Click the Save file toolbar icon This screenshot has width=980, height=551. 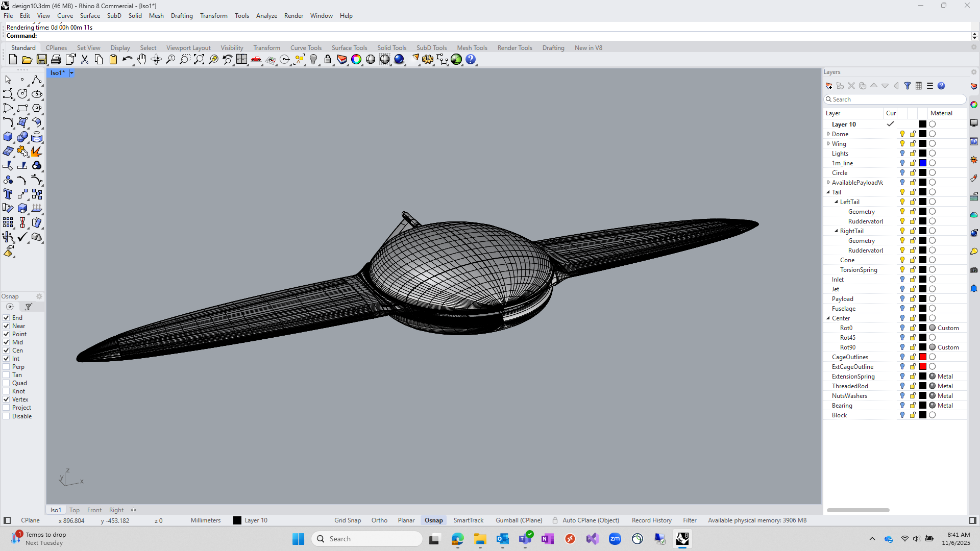click(x=42, y=60)
